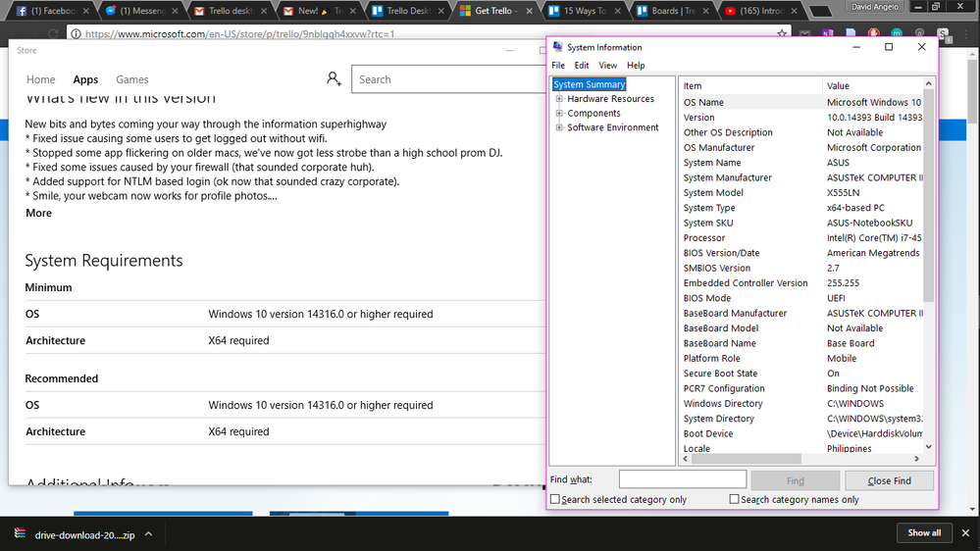Click More under the version notes

[39, 213]
